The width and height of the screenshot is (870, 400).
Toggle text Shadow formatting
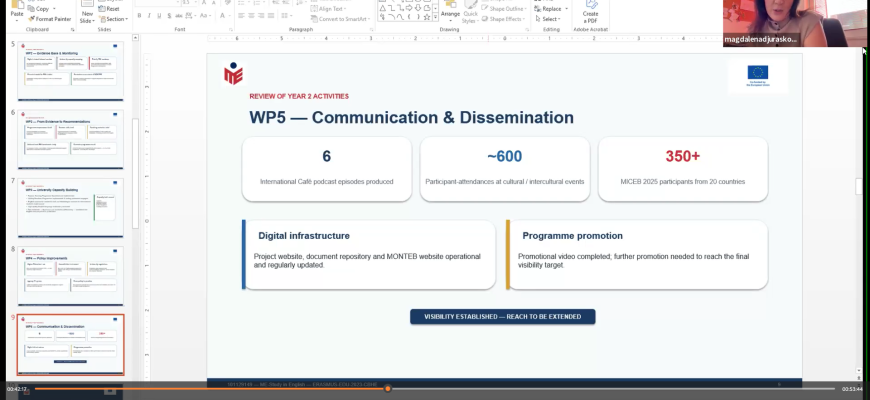click(169, 16)
